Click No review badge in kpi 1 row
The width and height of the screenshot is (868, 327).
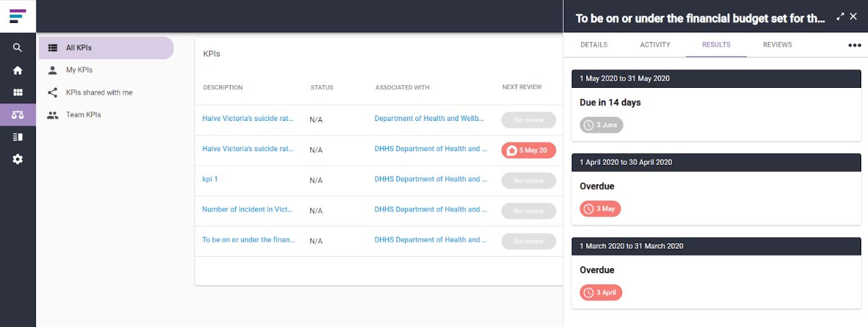tap(529, 180)
